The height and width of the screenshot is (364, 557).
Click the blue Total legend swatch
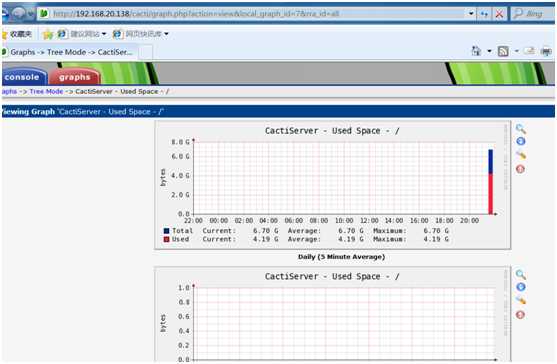click(166, 231)
